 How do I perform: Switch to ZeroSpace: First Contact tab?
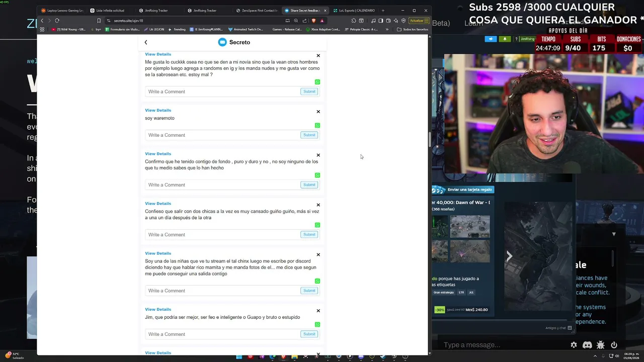click(257, 10)
